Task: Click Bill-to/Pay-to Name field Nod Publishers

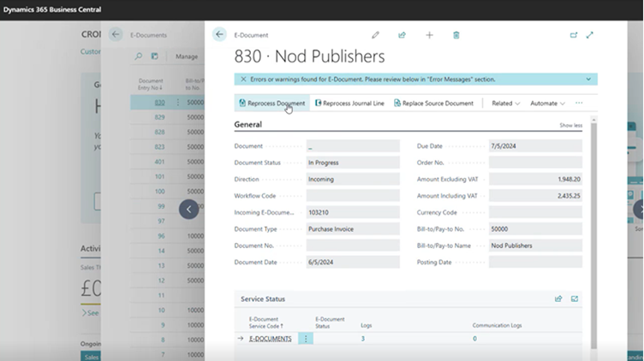Action: point(535,246)
